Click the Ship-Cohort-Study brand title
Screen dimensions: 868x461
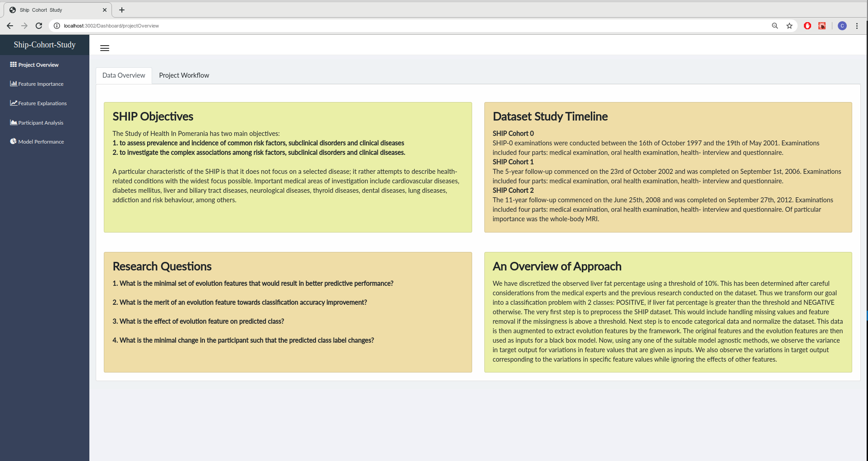point(45,45)
